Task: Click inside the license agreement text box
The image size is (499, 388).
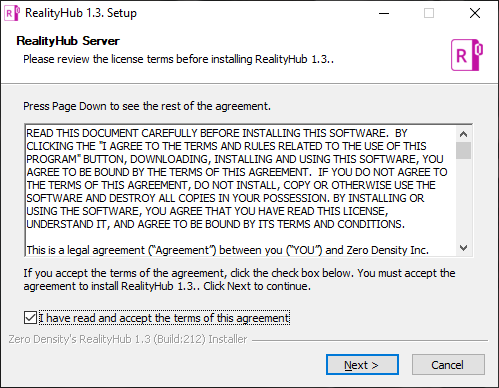Action: pos(241,191)
